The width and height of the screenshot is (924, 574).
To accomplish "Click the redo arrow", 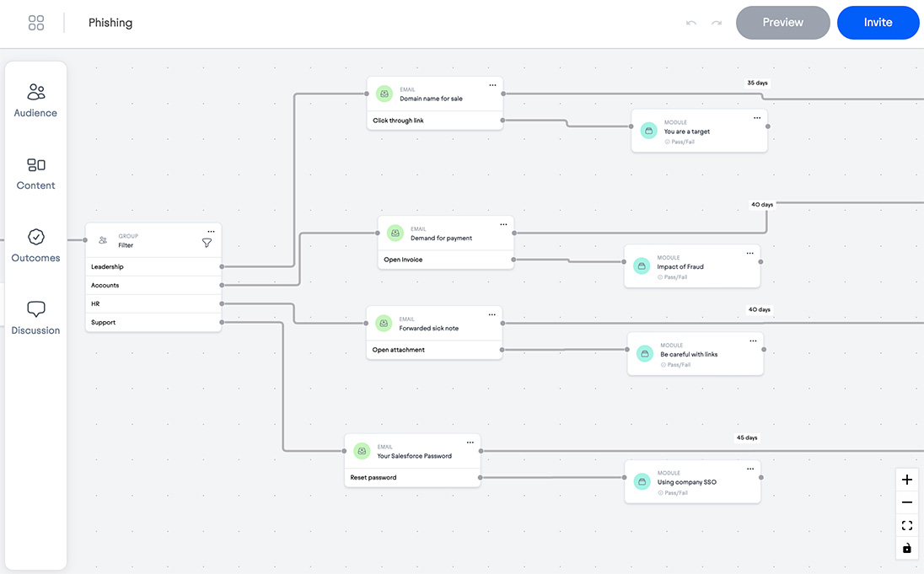I will (717, 23).
